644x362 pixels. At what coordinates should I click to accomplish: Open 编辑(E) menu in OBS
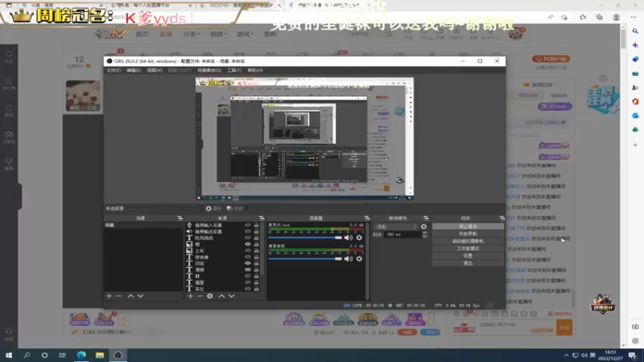tap(134, 71)
